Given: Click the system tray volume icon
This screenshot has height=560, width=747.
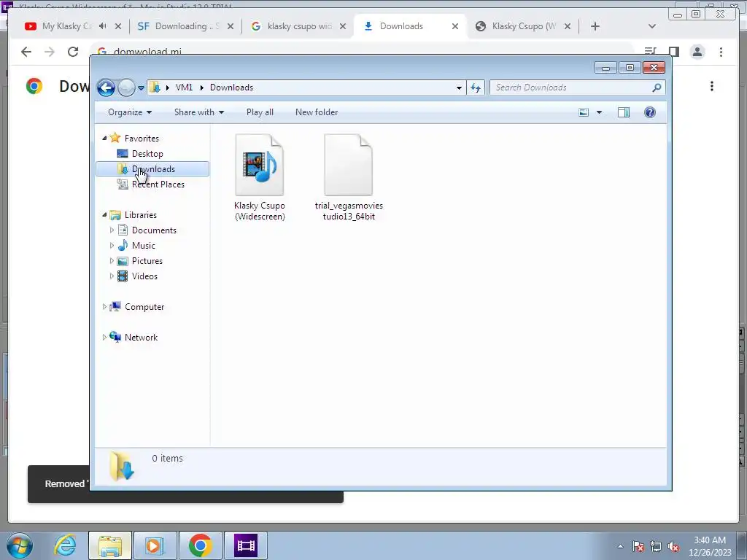Looking at the screenshot, I should (x=673, y=546).
